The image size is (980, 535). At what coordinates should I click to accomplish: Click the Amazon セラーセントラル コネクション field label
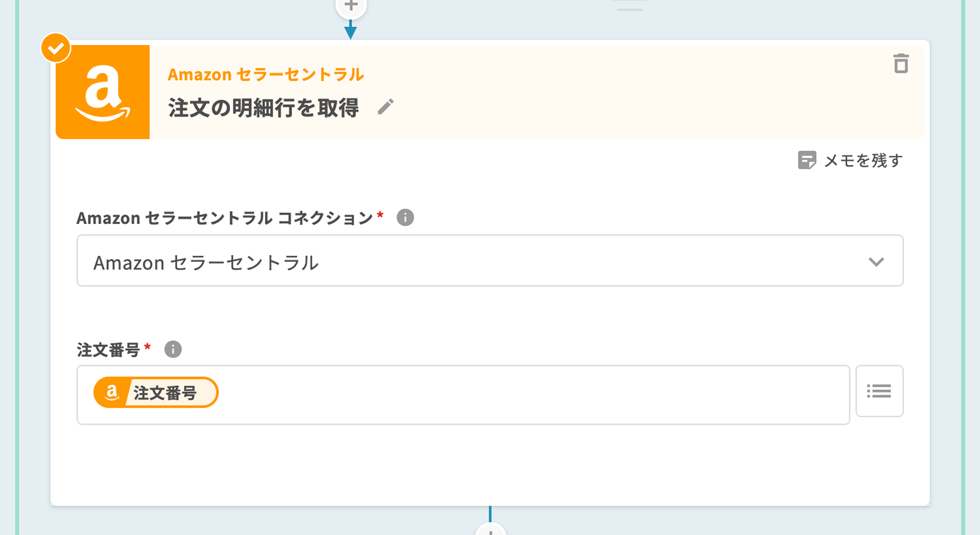click(225, 218)
